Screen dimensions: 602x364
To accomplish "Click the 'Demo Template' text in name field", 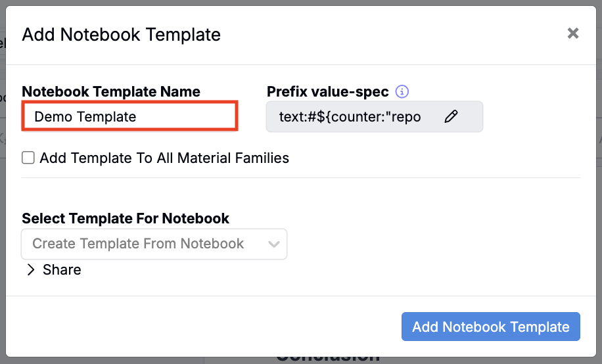I will (x=85, y=117).
